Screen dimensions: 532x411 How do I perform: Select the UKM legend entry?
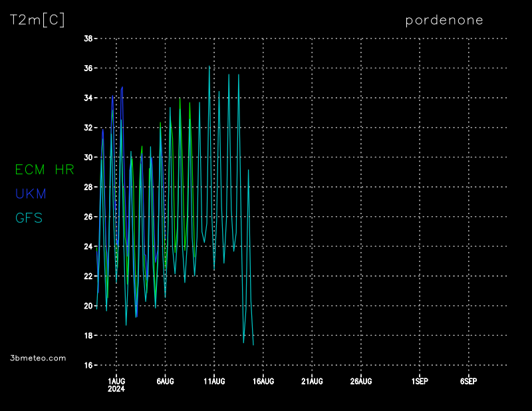(31, 194)
